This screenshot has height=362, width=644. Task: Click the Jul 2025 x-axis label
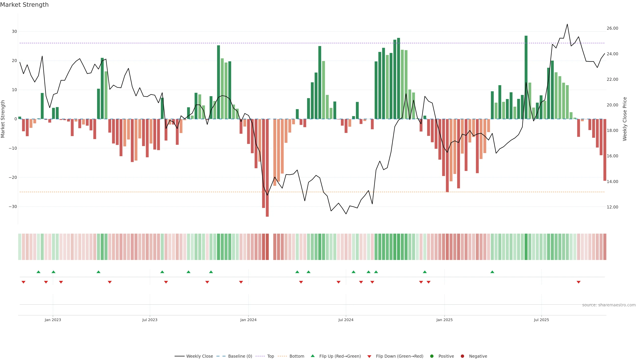[x=541, y=320]
